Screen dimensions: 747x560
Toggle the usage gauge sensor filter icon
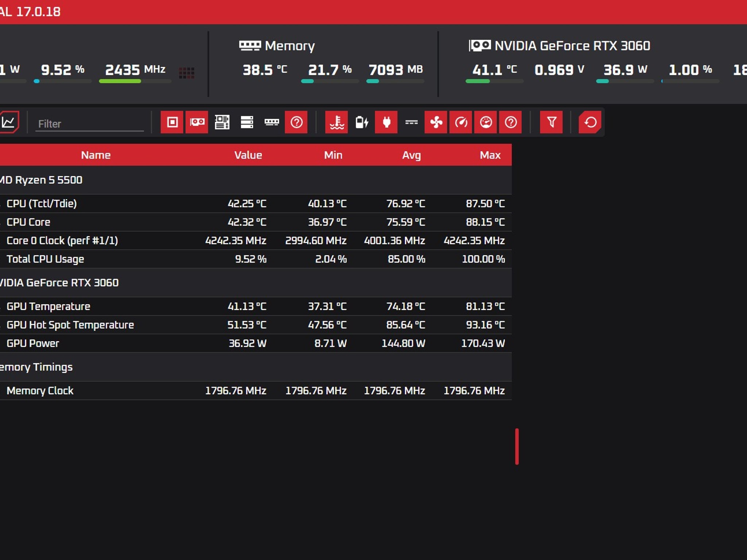(x=485, y=122)
